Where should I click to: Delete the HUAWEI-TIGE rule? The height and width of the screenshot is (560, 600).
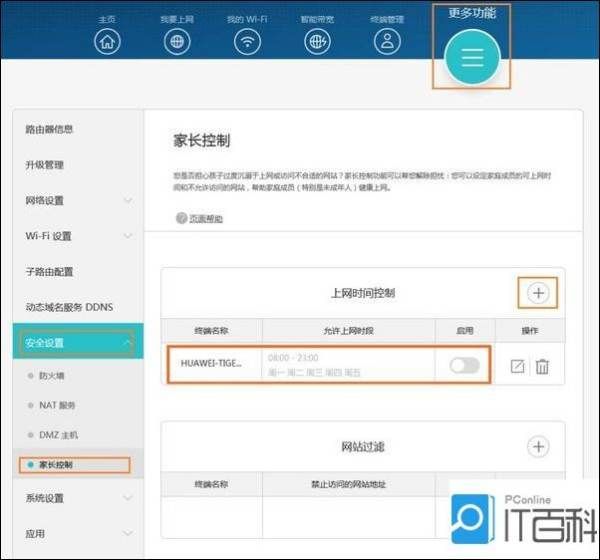[542, 366]
